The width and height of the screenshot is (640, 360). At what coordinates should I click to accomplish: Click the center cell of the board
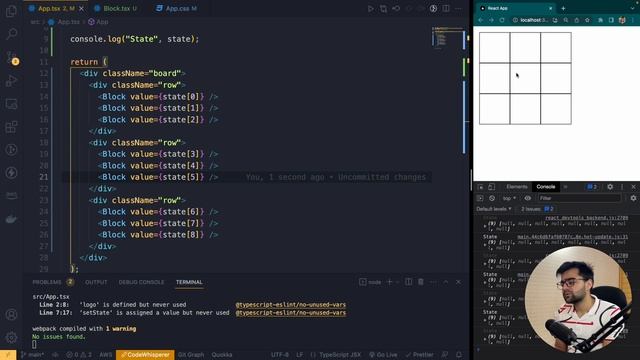point(525,78)
